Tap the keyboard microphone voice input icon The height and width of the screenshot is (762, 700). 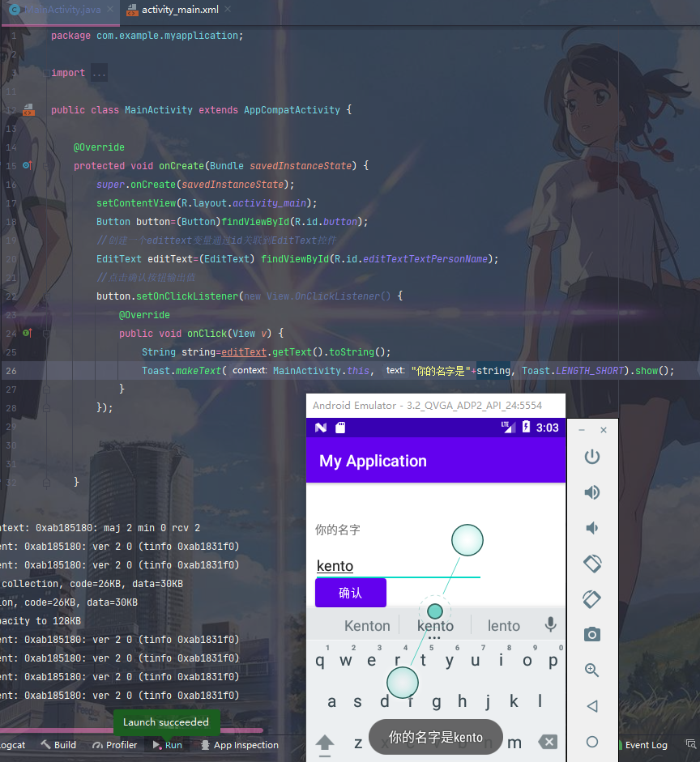pos(550,624)
